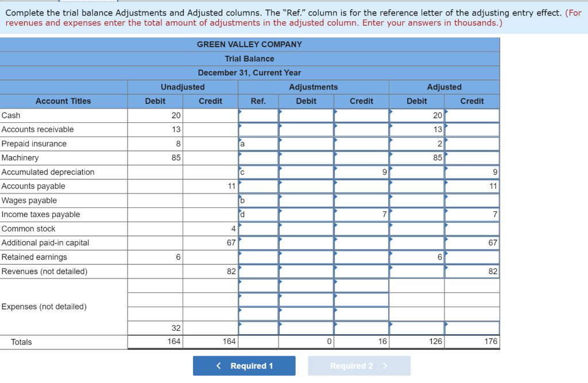
Task: Click the 'GREEN VALLEY COMPANY' heading
Action: (x=249, y=44)
